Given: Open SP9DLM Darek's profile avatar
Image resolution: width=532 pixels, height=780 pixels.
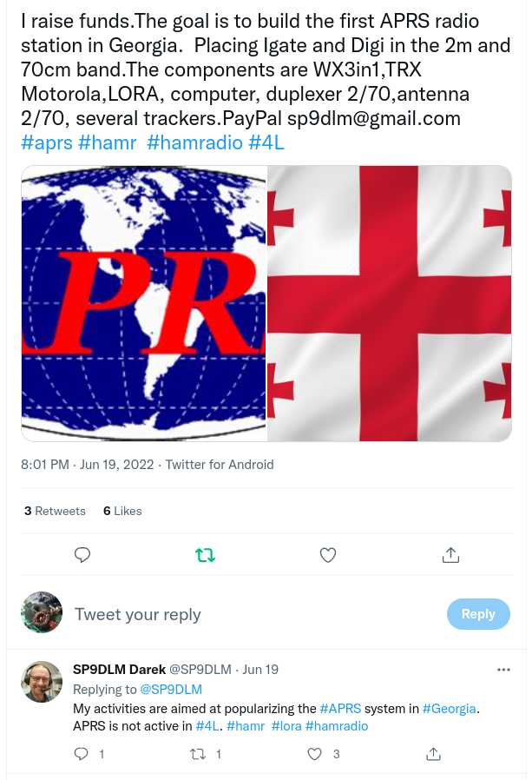Looking at the screenshot, I should coord(42,682).
